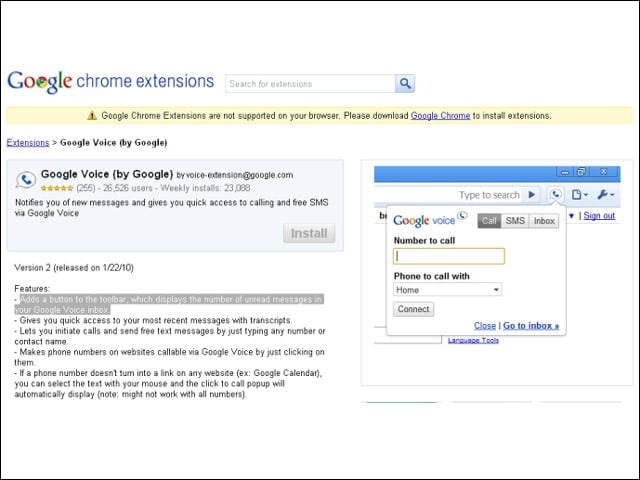
Task: Click the yellow warning triangle icon
Action: (92, 116)
